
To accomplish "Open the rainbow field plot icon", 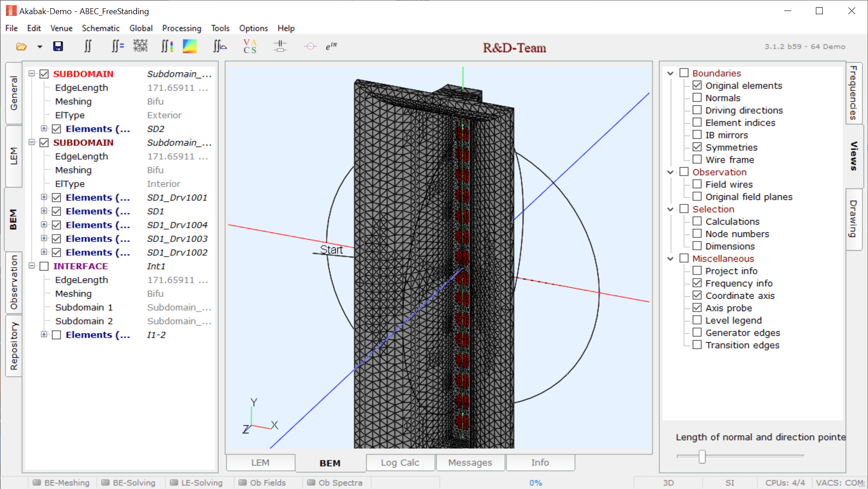I will pos(190,46).
